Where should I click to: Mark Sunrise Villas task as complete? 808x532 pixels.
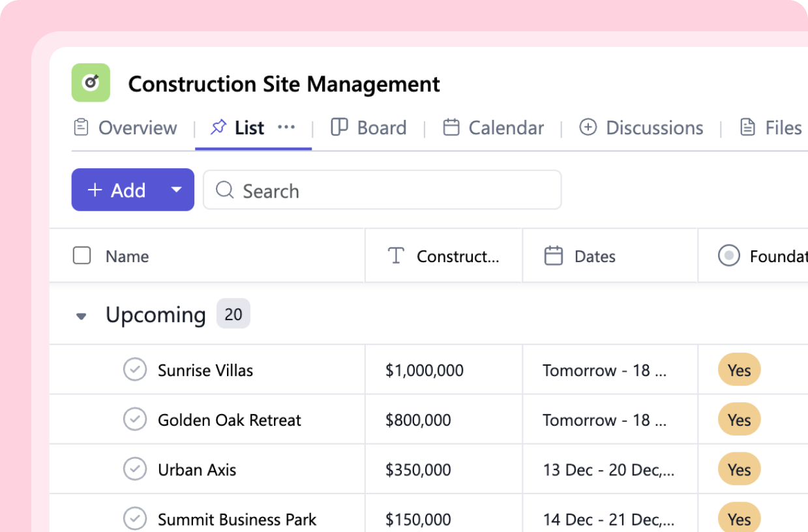135,370
